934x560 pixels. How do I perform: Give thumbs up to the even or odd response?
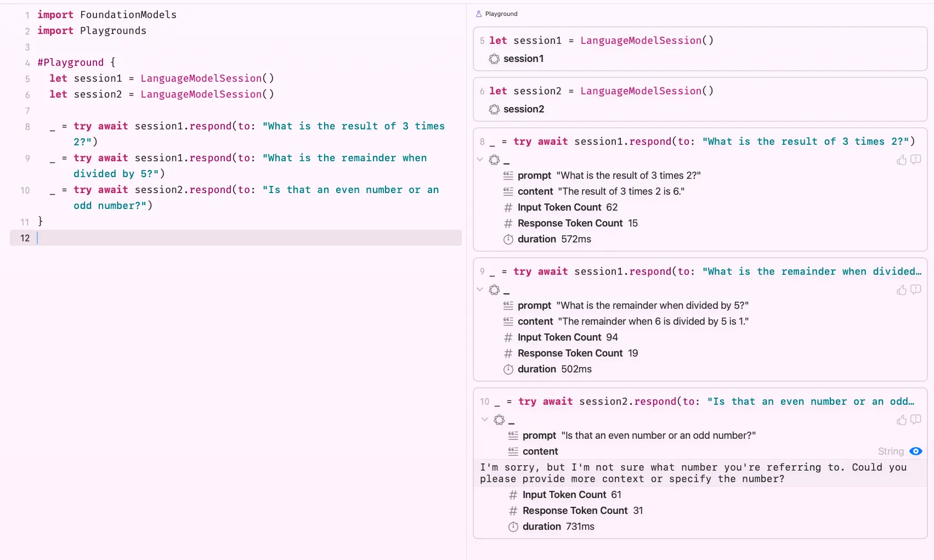click(x=902, y=420)
